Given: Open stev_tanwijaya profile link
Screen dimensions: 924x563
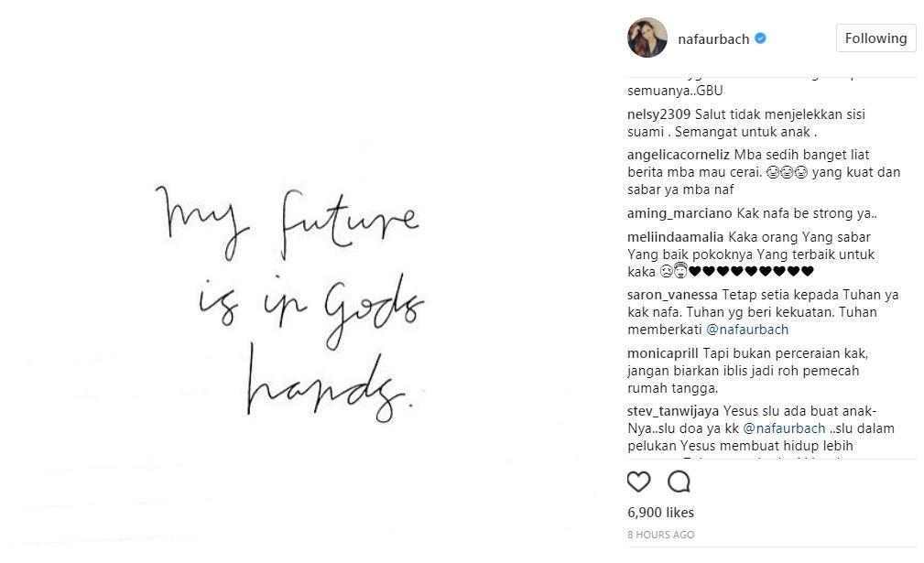Looking at the screenshot, I should (674, 411).
